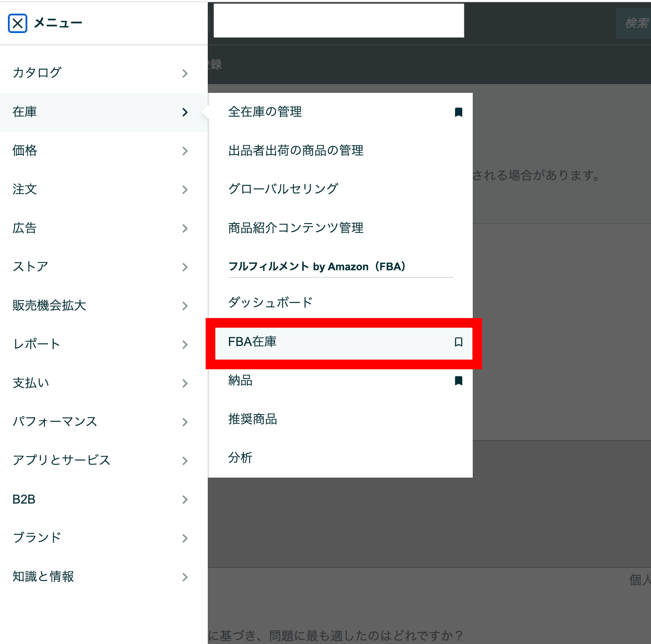Close the menu with the X icon
The width and height of the screenshot is (651, 644).
pos(17,23)
